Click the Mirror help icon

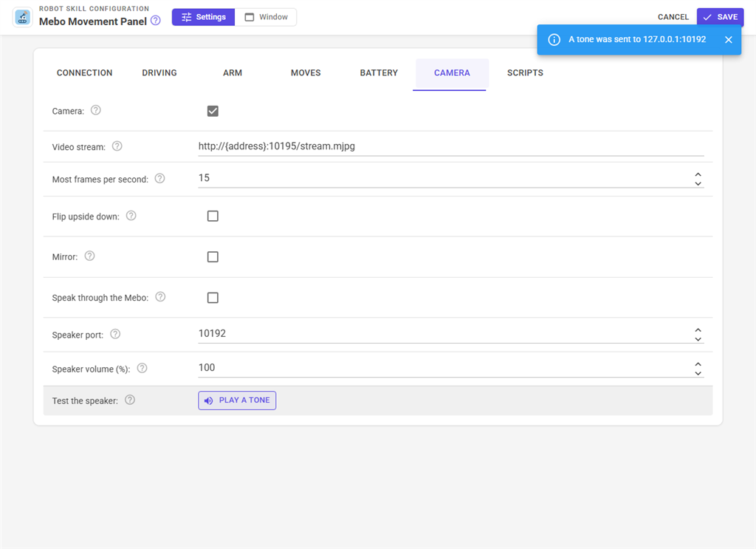(x=89, y=256)
